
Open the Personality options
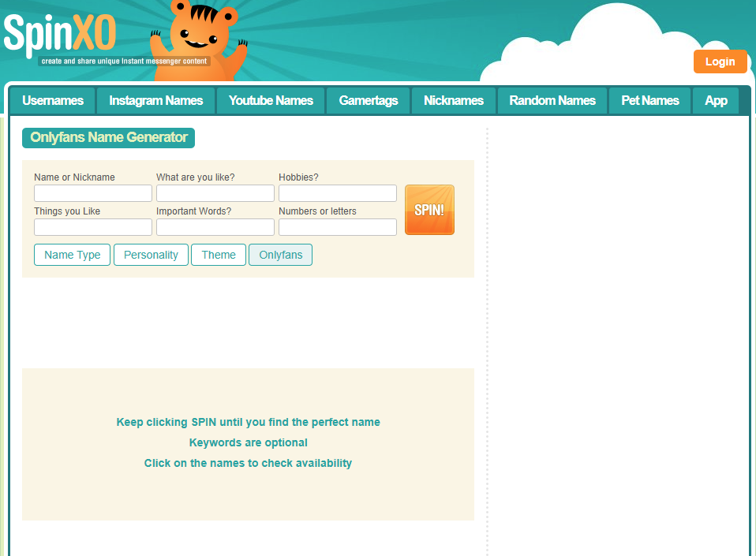coord(151,255)
